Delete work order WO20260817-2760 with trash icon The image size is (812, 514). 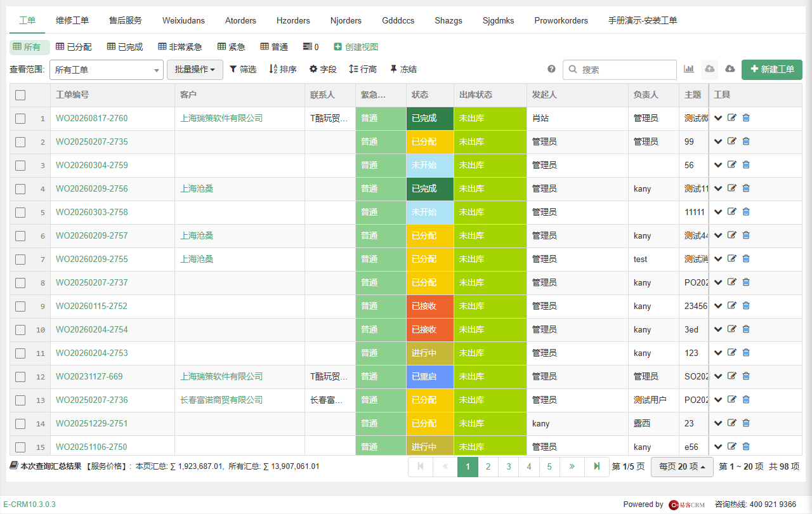746,118
